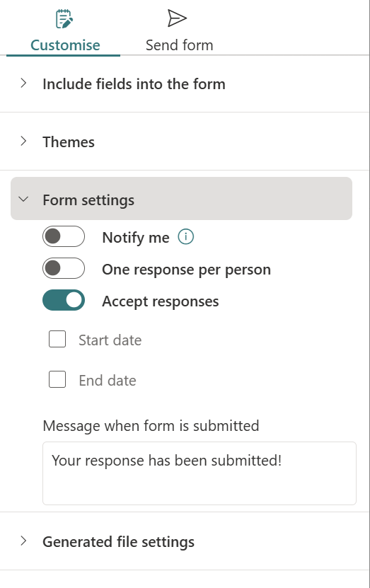Disable the Accept responses toggle
This screenshot has height=588, width=370.
pyautogui.click(x=64, y=301)
